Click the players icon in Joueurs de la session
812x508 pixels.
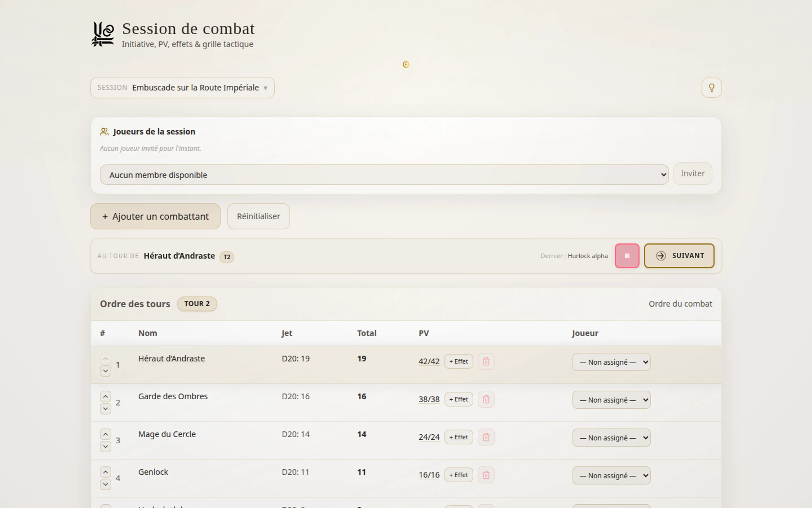pos(104,132)
